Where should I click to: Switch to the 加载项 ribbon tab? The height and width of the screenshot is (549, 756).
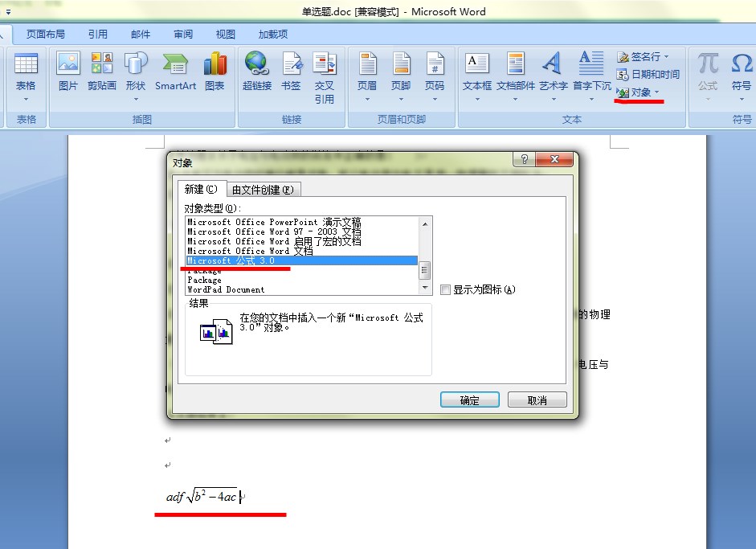pos(273,35)
